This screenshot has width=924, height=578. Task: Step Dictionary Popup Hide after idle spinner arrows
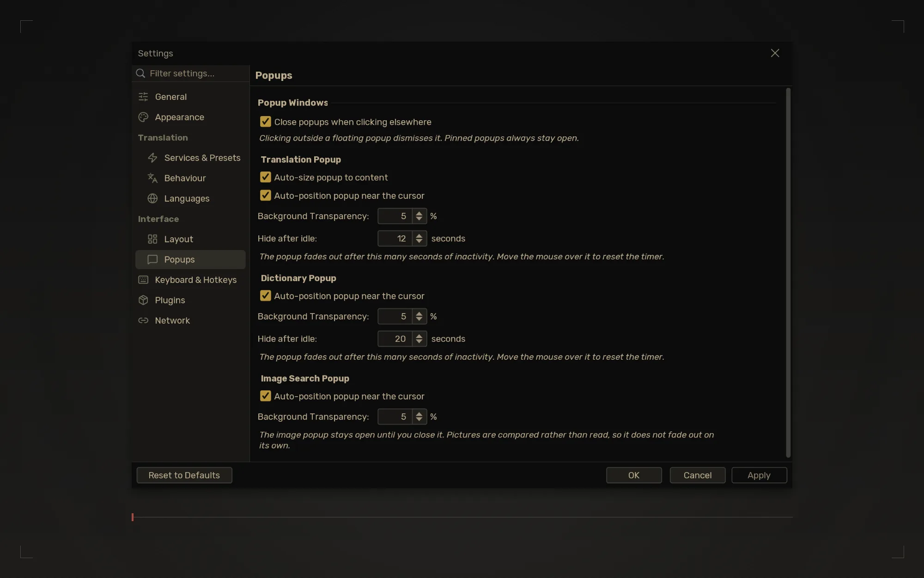(x=419, y=339)
